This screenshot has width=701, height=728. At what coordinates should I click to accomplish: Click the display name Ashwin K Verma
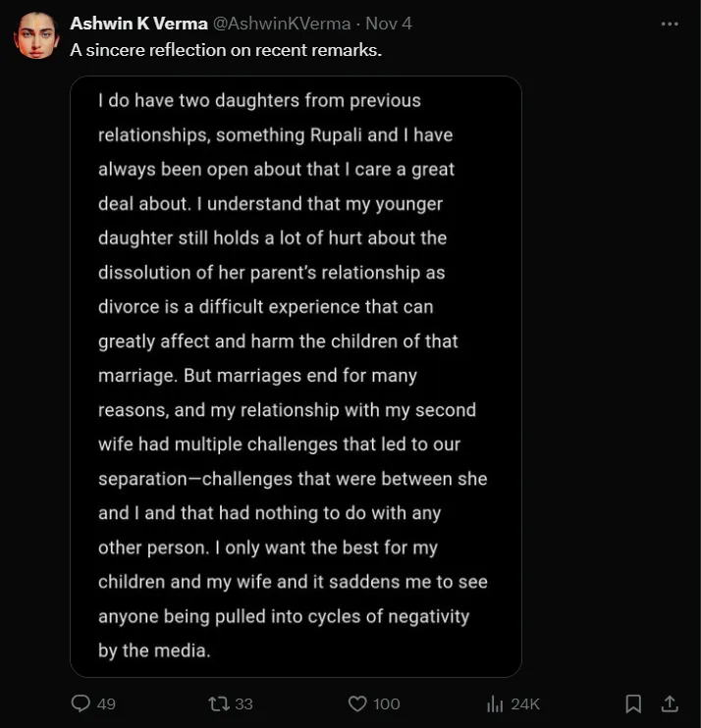pos(138,24)
